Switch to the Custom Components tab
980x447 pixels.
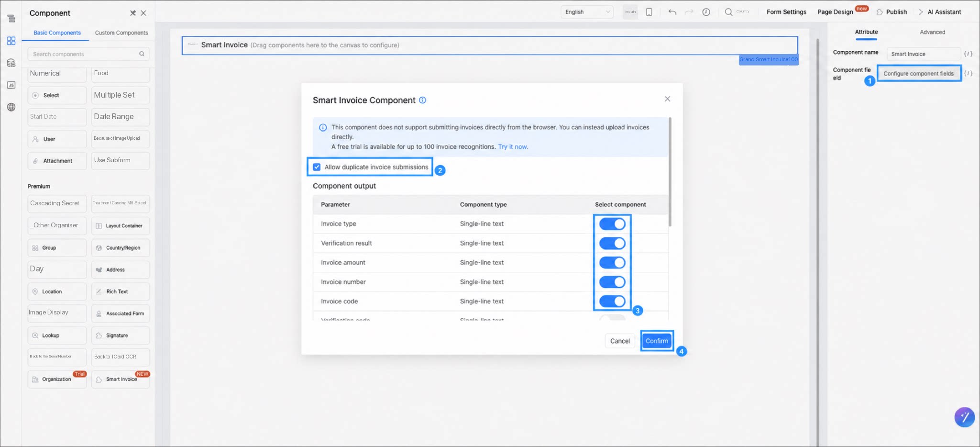[x=121, y=33]
